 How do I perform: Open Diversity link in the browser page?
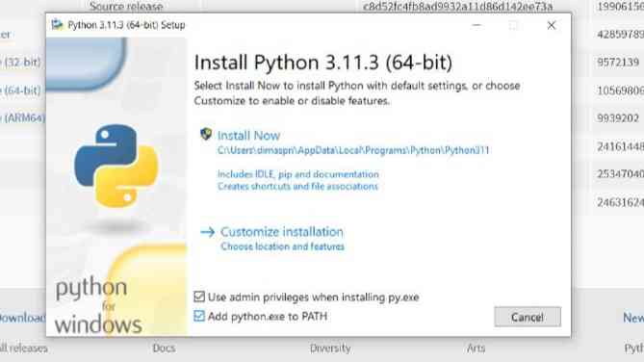point(330,348)
